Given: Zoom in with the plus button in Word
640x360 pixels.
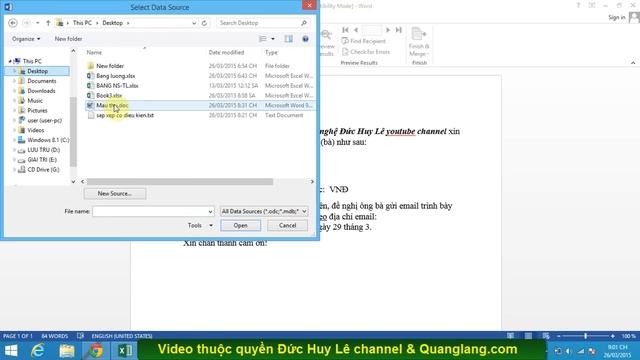Looking at the screenshot, I should click(613, 336).
